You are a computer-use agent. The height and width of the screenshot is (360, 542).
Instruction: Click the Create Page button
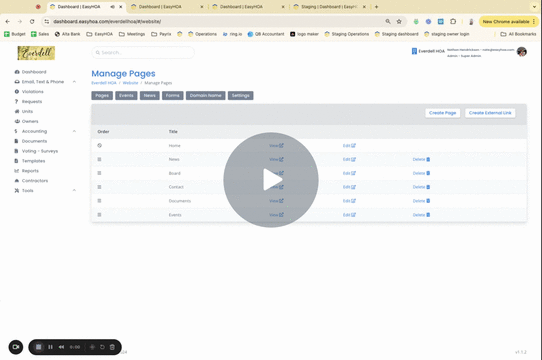(442, 113)
